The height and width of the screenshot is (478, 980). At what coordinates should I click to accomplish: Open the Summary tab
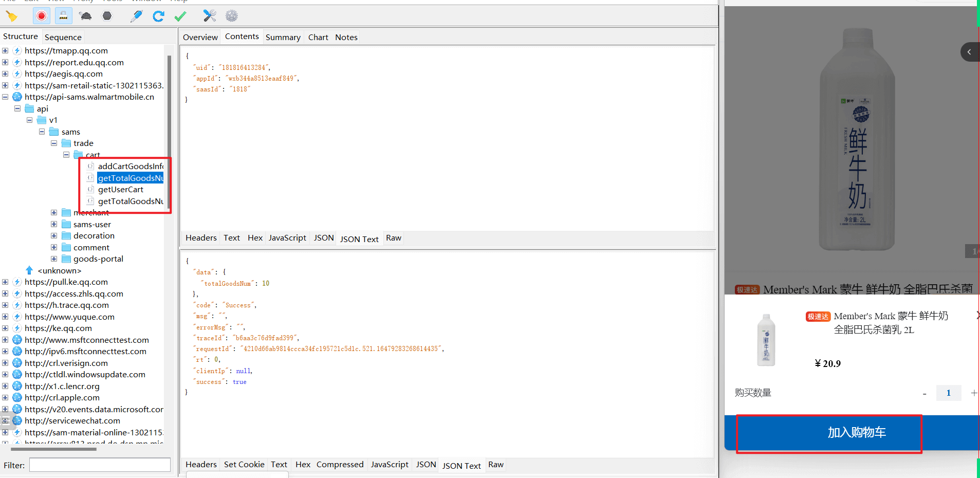point(283,37)
